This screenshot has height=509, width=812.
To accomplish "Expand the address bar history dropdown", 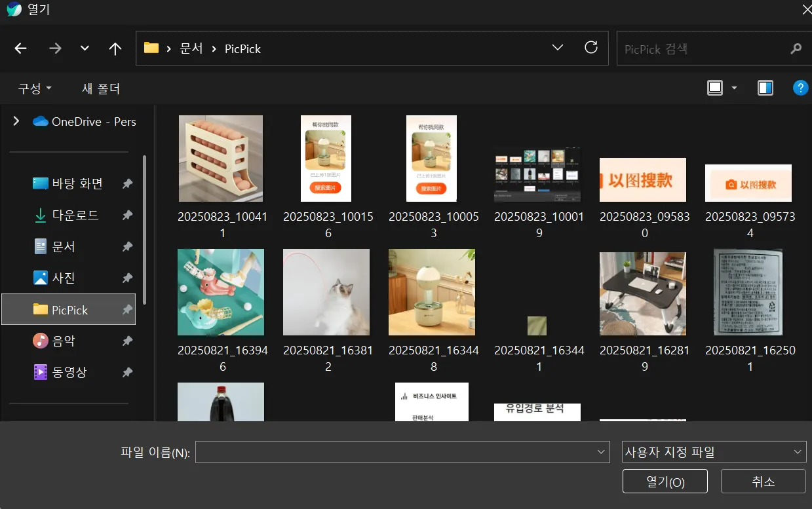I will click(x=558, y=48).
